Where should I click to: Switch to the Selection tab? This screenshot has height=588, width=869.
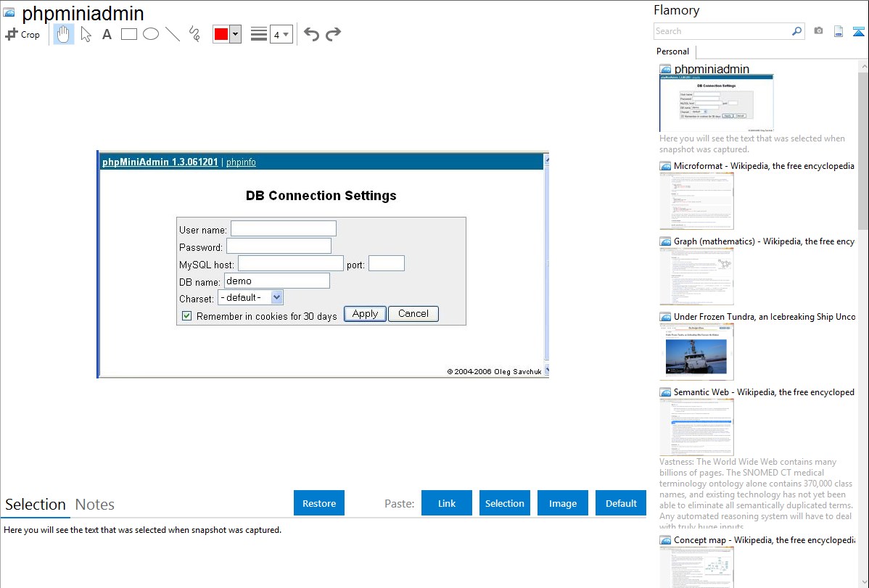click(35, 505)
